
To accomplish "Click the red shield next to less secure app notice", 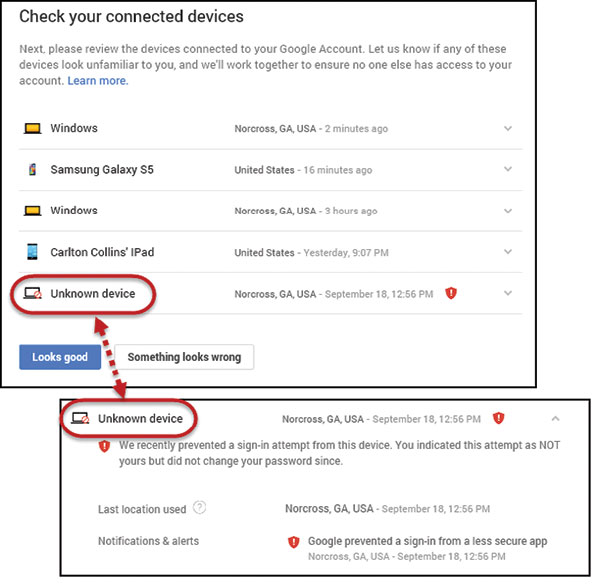I will pos(293,542).
